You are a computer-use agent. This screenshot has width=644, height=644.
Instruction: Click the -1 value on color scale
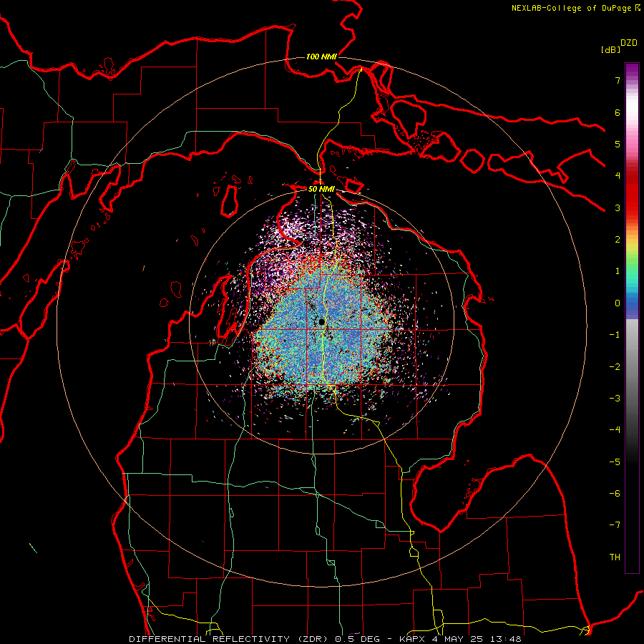615,335
